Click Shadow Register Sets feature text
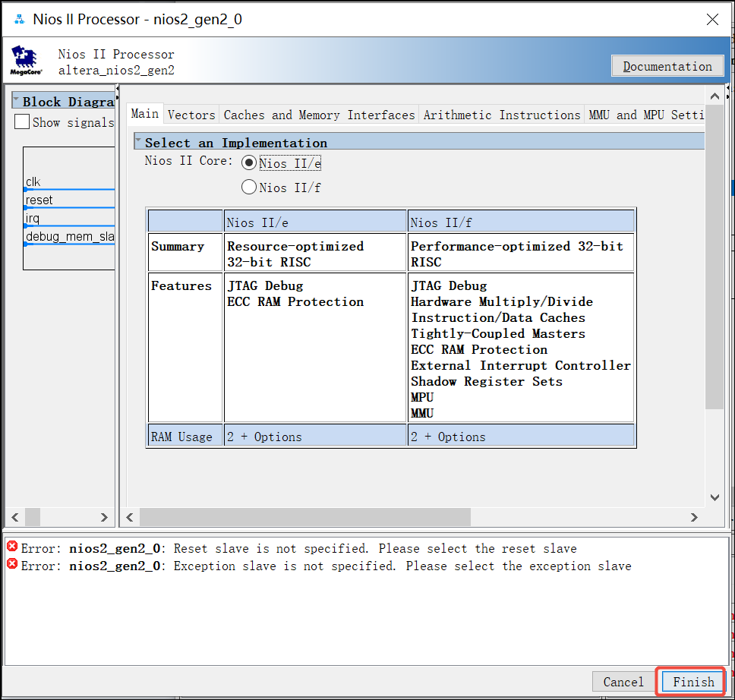The width and height of the screenshot is (735, 700). pos(487,382)
